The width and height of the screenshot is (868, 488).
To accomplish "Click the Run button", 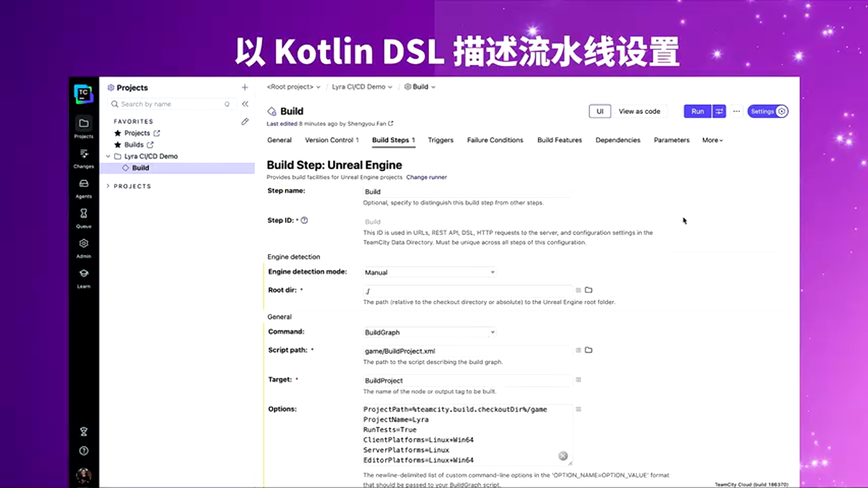I will [697, 111].
